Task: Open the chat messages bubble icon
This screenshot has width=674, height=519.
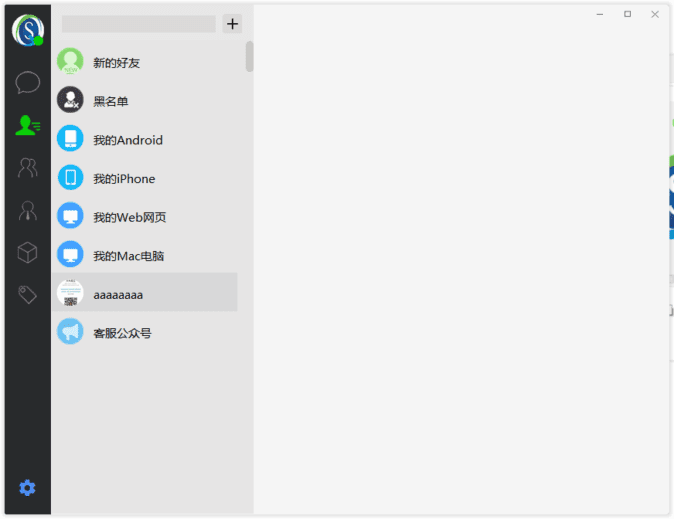Action: pyautogui.click(x=28, y=82)
